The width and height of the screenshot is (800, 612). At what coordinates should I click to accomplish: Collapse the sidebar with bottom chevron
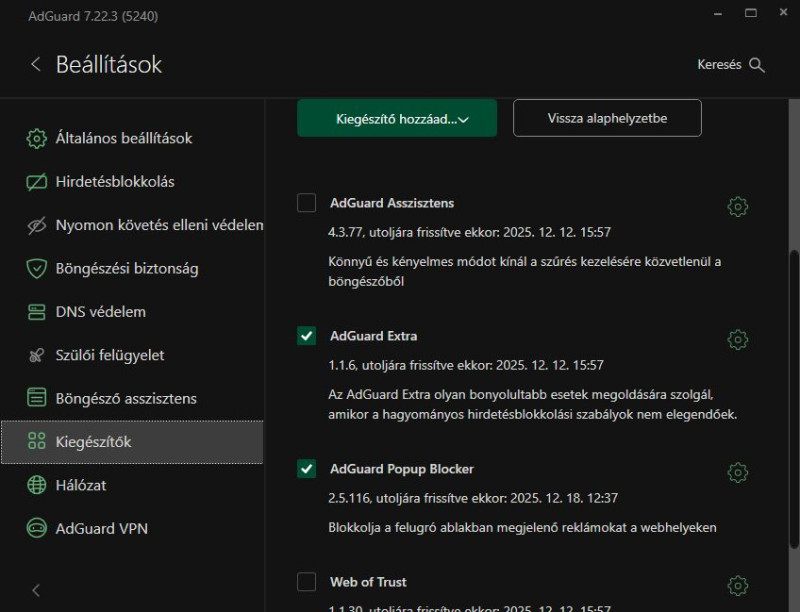pyautogui.click(x=36, y=590)
